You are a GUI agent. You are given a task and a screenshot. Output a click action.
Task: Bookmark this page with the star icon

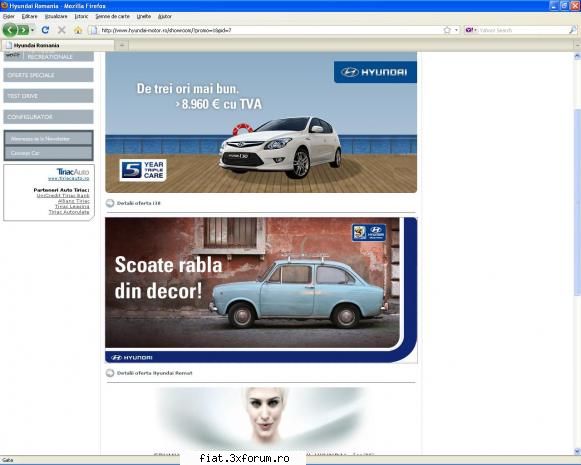tap(447, 30)
